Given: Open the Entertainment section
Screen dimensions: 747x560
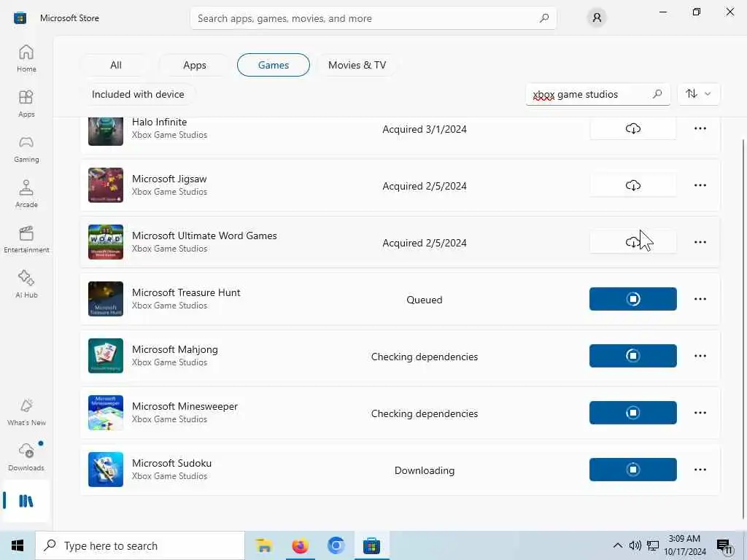Looking at the screenshot, I should (x=26, y=239).
